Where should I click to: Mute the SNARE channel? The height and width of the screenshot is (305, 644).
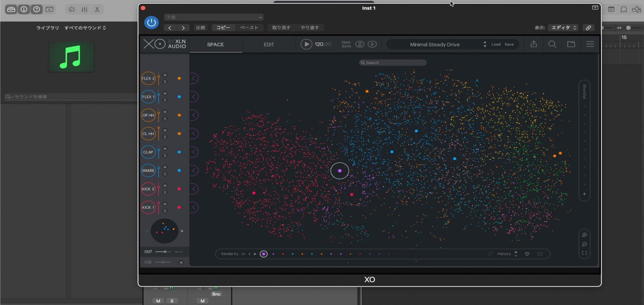[165, 167]
